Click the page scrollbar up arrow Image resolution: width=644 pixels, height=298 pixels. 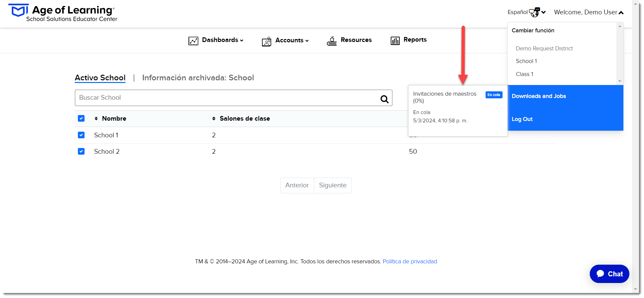(x=636, y=4)
